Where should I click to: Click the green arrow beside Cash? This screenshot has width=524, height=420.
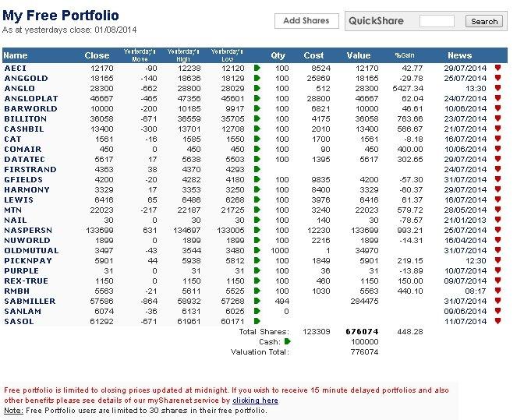coord(288,341)
